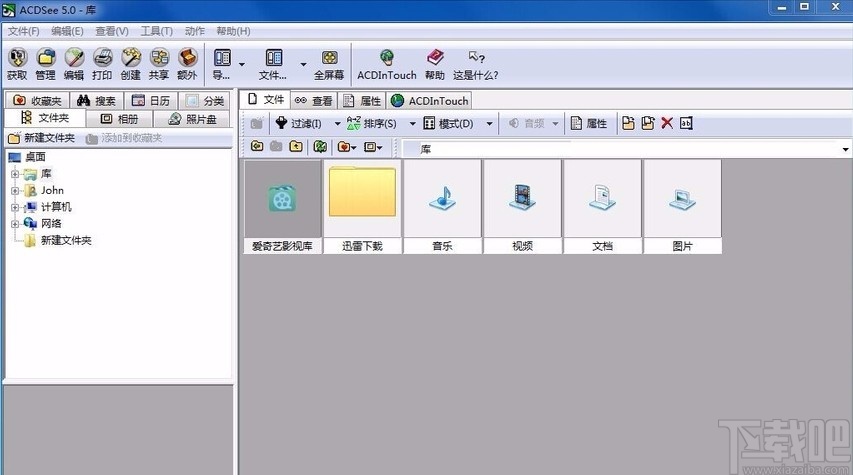The height and width of the screenshot is (475, 853).
Task: Open dropdown arrow next to 过滤(I)
Action: pos(337,124)
